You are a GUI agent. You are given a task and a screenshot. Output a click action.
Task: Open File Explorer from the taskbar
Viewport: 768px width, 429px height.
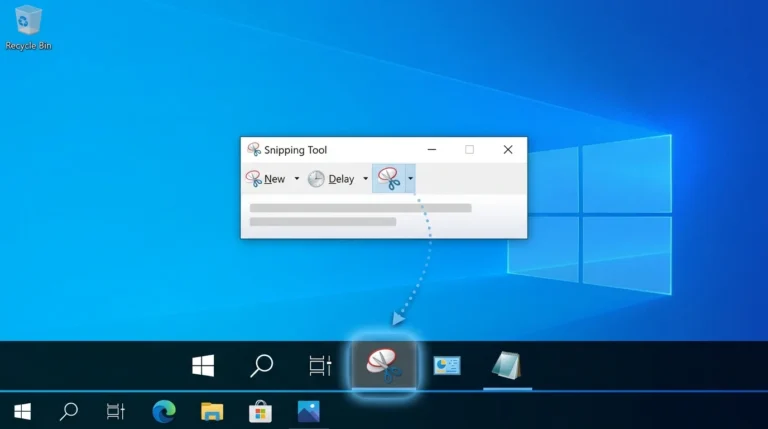(212, 411)
